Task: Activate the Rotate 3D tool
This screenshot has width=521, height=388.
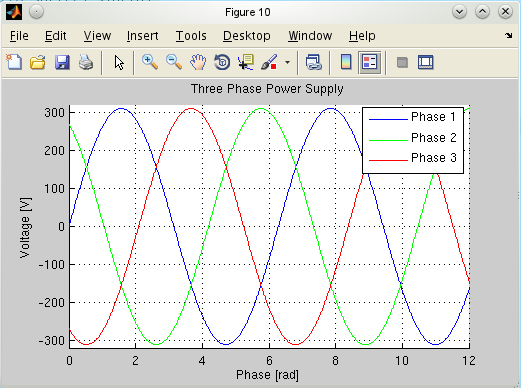Action: coord(222,62)
